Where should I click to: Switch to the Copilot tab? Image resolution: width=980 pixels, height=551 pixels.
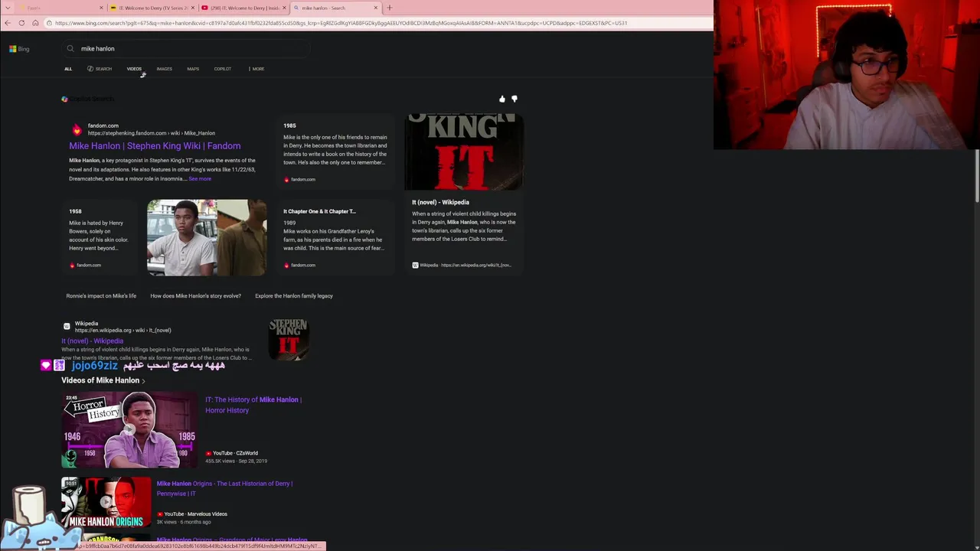coord(223,69)
